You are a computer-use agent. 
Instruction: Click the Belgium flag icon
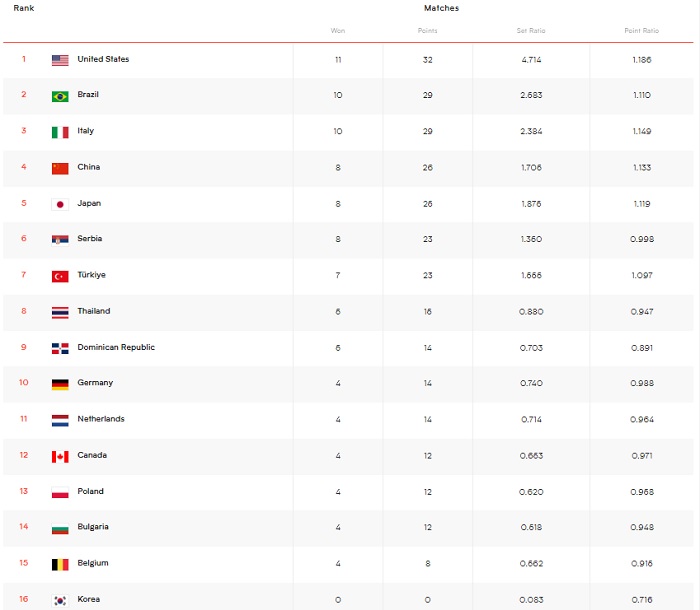coord(60,564)
